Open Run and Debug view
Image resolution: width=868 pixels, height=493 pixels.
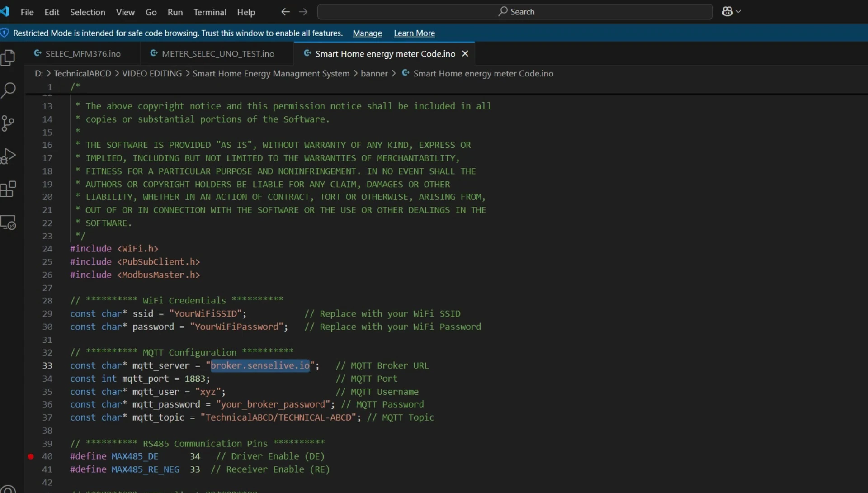[8, 156]
